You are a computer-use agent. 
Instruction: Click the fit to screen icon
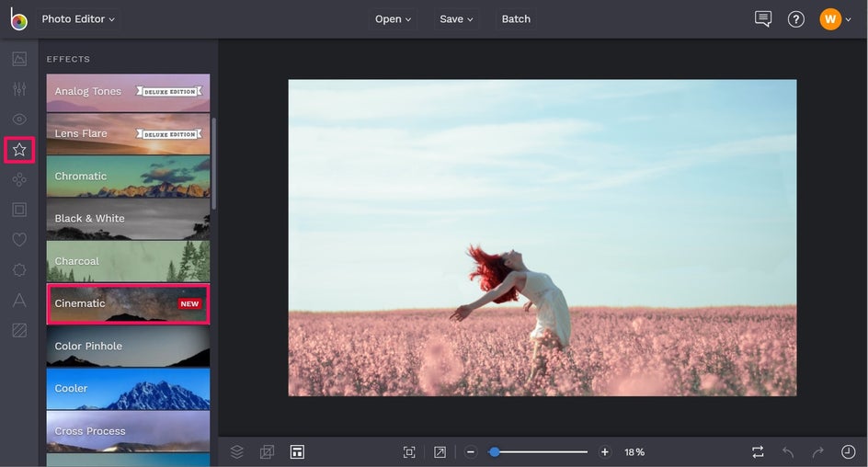point(409,452)
